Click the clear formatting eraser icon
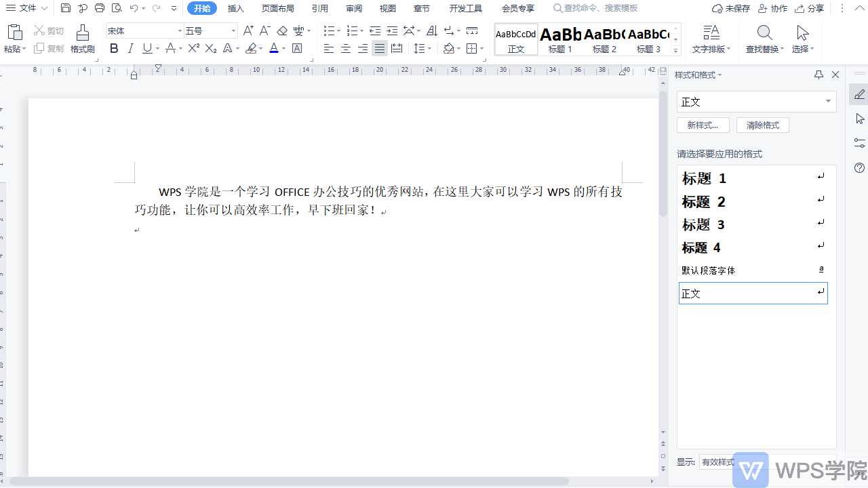Image resolution: width=868 pixels, height=488 pixels. 282,30
